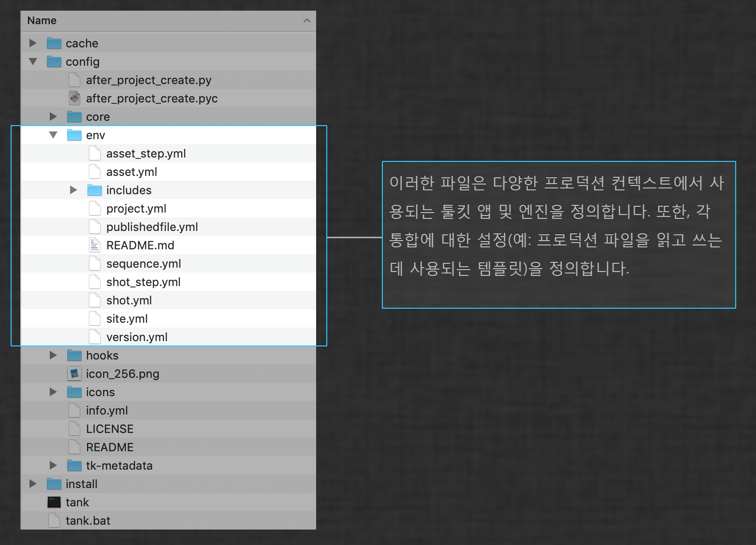This screenshot has height=545, width=756.
Task: Select the info.yml file name
Action: 107,411
